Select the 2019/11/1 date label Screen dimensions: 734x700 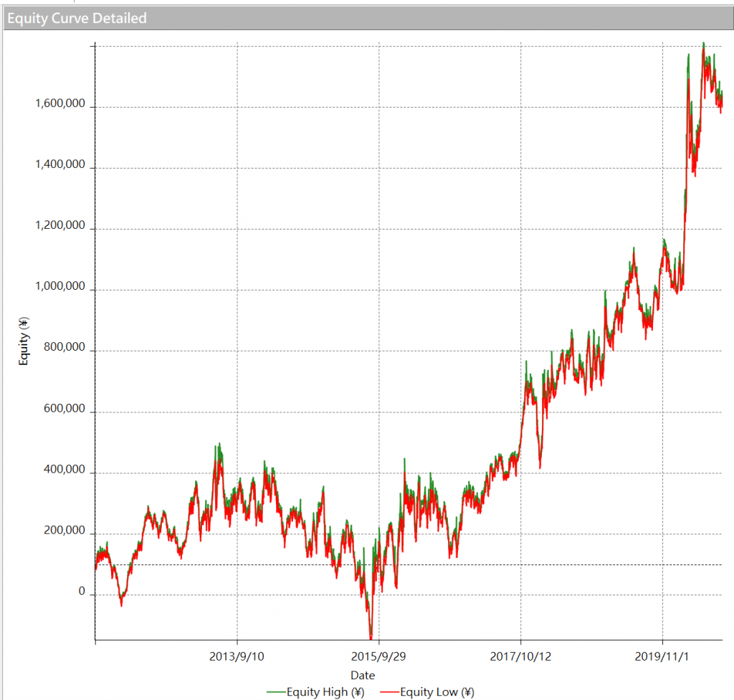coord(662,655)
